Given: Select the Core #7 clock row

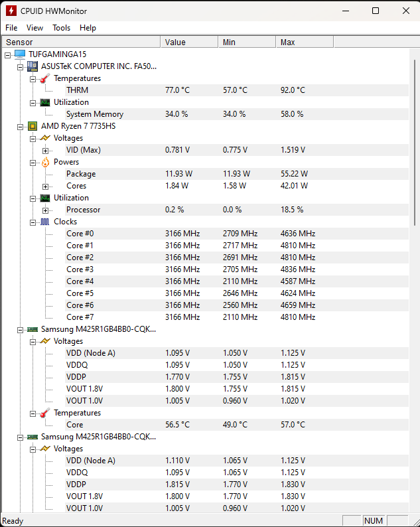Looking at the screenshot, I should (237, 317).
